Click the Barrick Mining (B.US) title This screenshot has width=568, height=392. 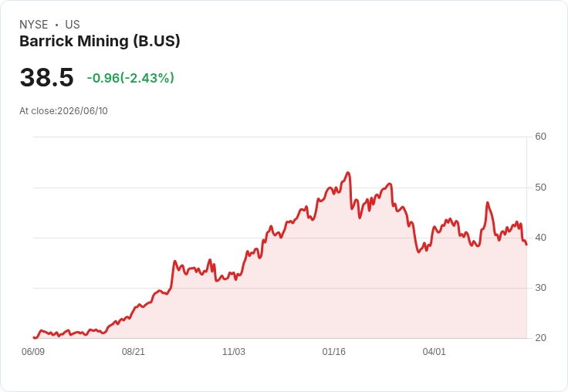point(100,41)
